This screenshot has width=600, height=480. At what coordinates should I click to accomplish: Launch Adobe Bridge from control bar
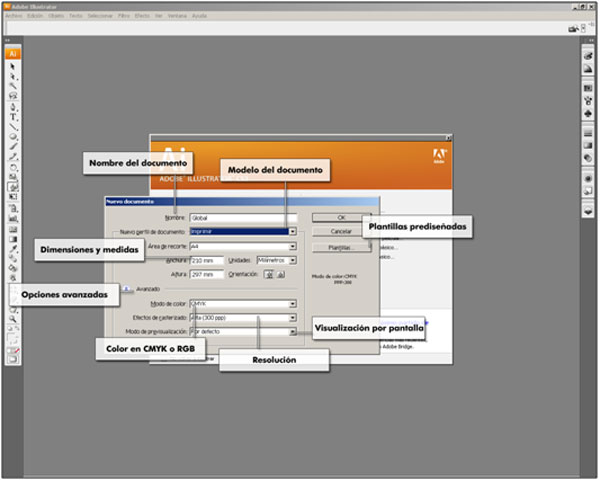573,29
